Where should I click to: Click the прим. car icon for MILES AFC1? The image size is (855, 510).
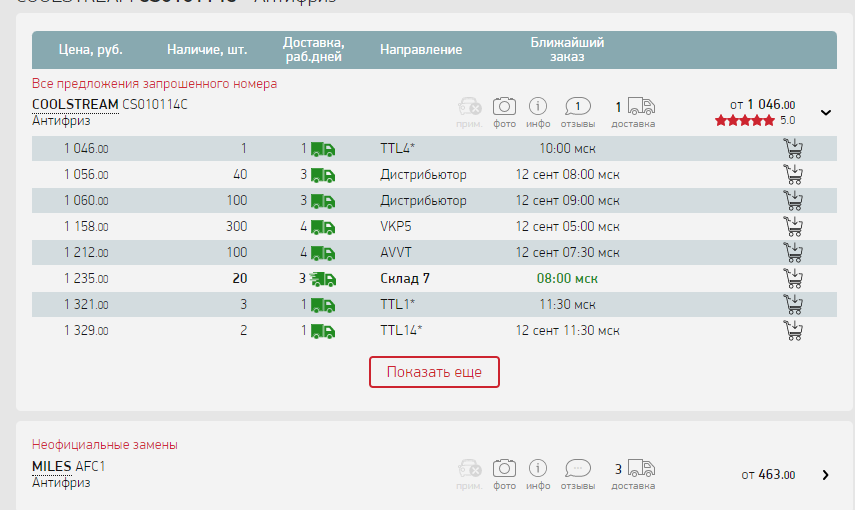(469, 468)
